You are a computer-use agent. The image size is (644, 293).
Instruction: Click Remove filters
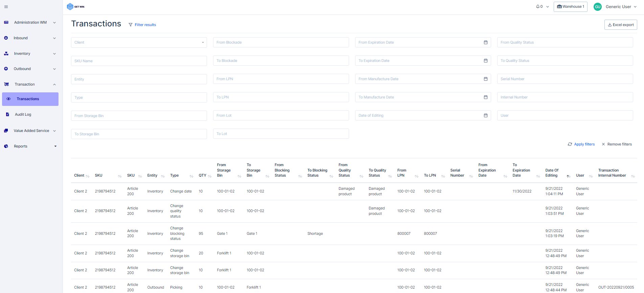pos(617,144)
